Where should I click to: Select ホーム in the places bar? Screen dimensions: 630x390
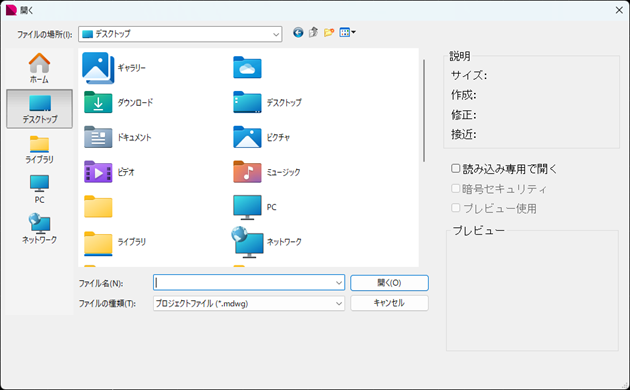pyautogui.click(x=39, y=68)
